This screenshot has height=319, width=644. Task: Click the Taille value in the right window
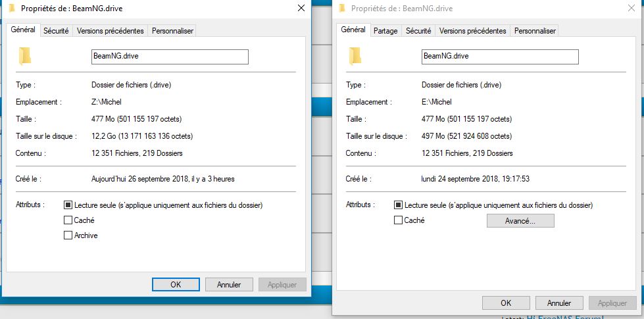466,120
